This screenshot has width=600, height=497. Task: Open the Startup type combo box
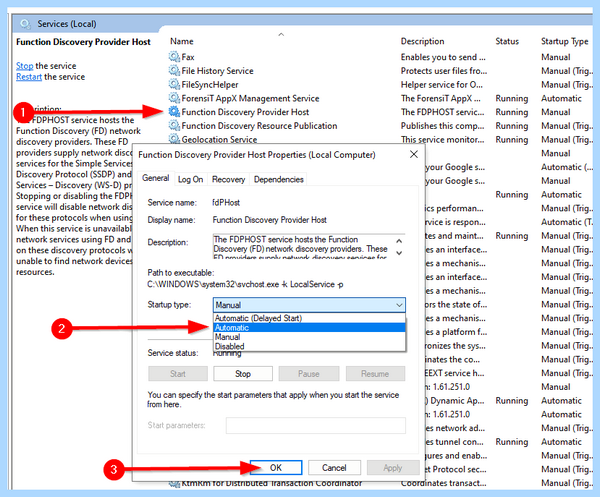pyautogui.click(x=309, y=305)
